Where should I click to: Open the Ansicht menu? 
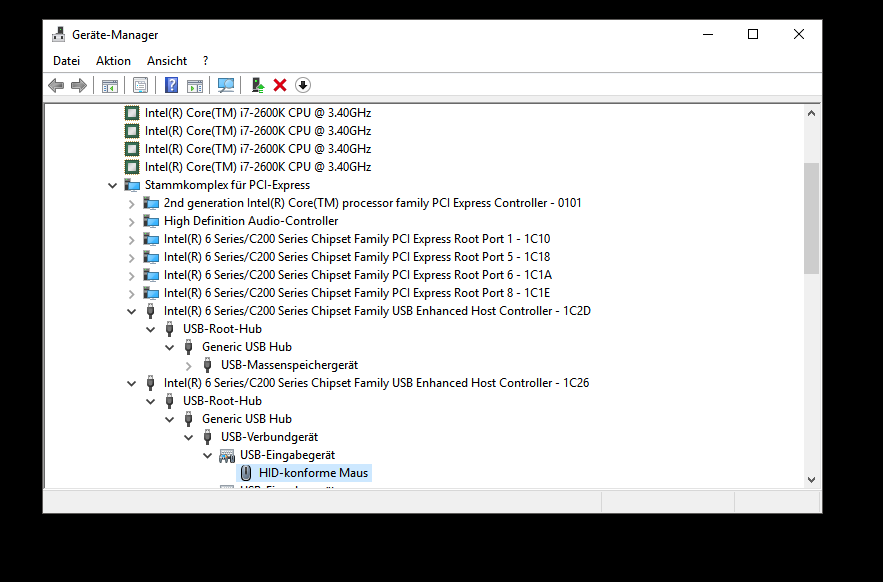167,61
